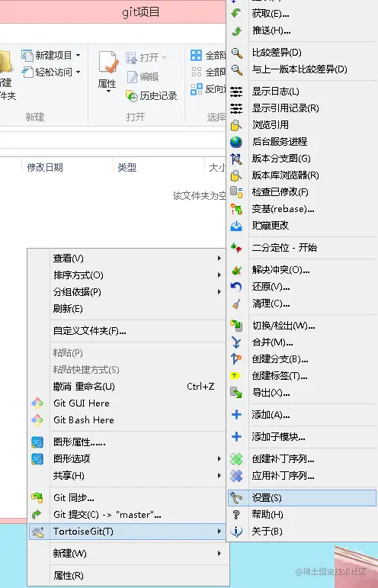The height and width of the screenshot is (588, 378).
Task: Select 显示日志(L) menu entry
Action: coord(302,92)
